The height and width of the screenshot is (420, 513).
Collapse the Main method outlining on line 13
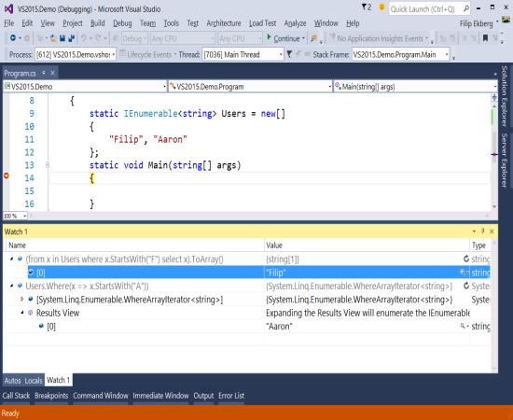pos(48,165)
